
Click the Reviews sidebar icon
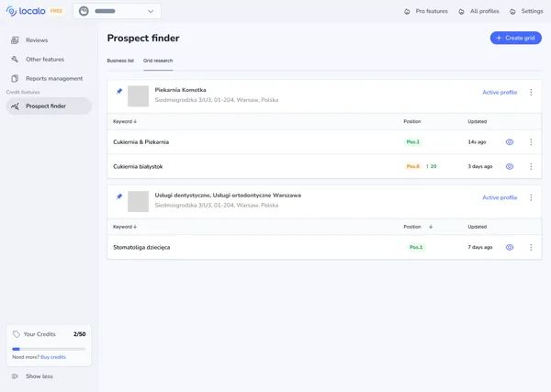pos(15,40)
